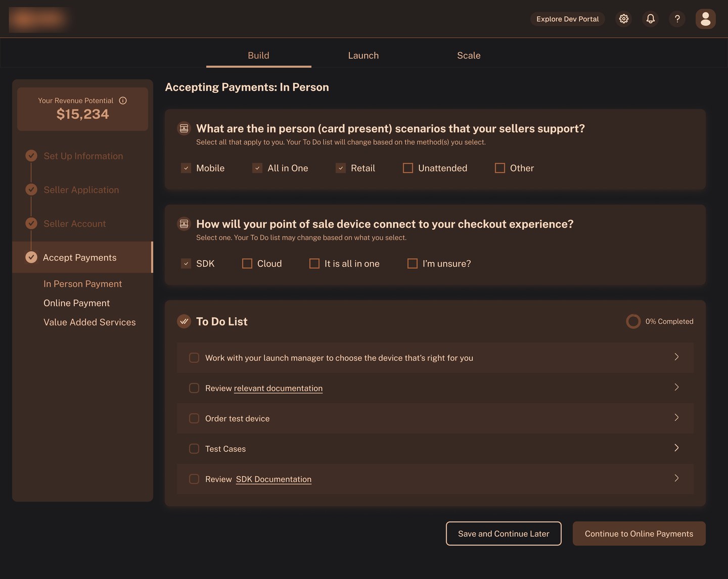Tick the Review SDK Documentation task checkbox
The image size is (728, 579).
tap(194, 479)
